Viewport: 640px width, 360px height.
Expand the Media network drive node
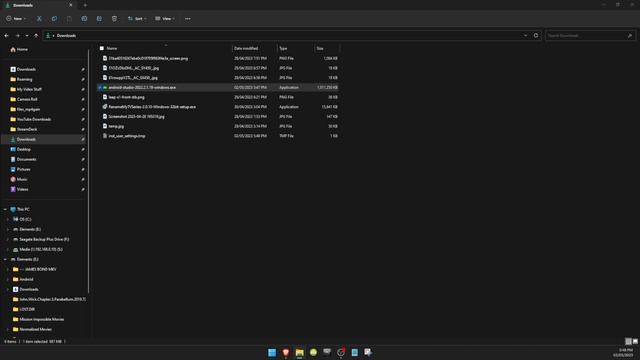(x=8, y=249)
